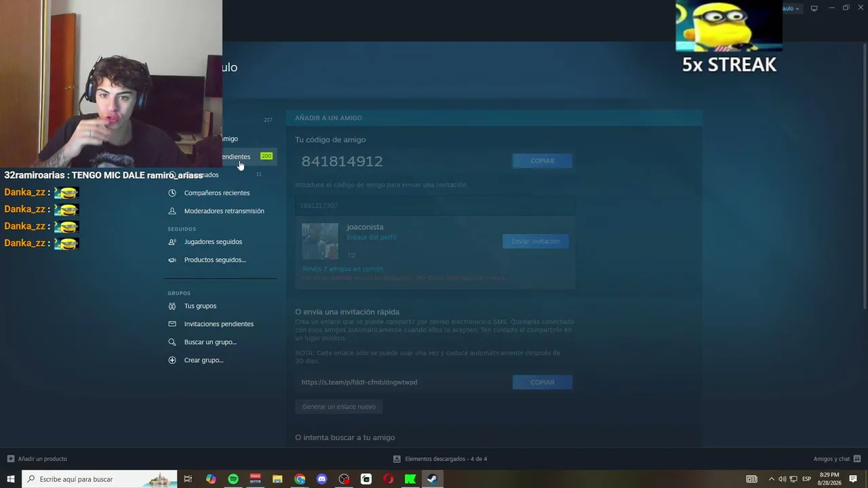Open Task View on taskbar
Screen dimensions: 868x488
pos(188,479)
